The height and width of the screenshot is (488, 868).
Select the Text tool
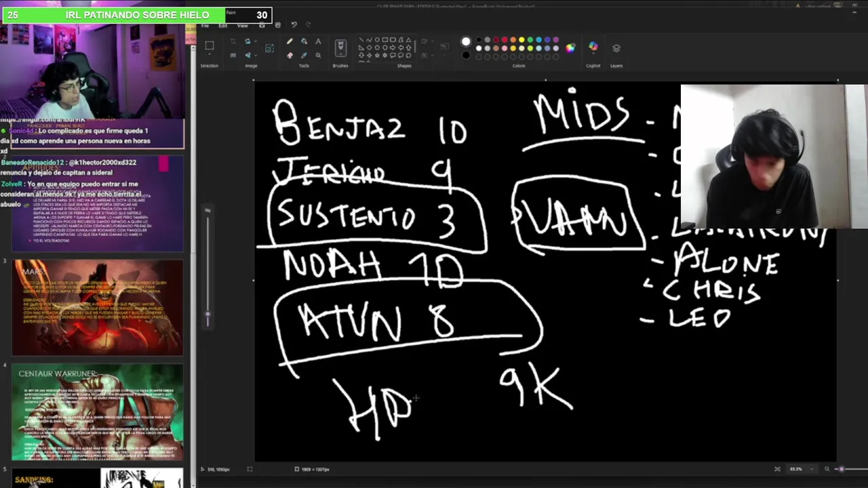tap(318, 41)
